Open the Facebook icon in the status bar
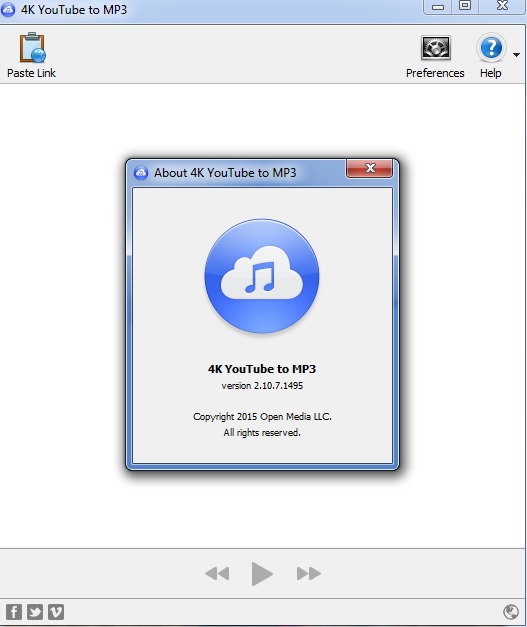The image size is (527, 627). coord(14,612)
